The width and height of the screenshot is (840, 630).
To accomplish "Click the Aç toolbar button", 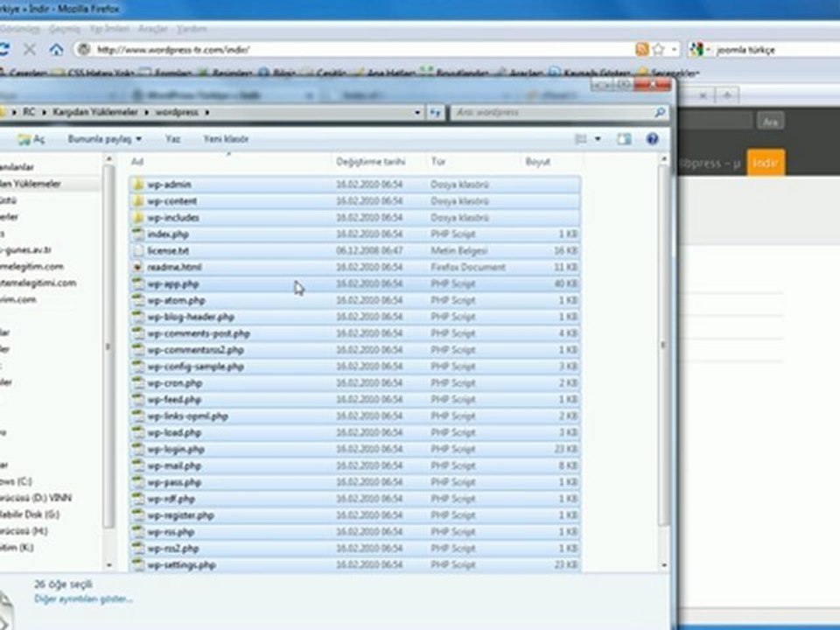I will pyautogui.click(x=31, y=139).
